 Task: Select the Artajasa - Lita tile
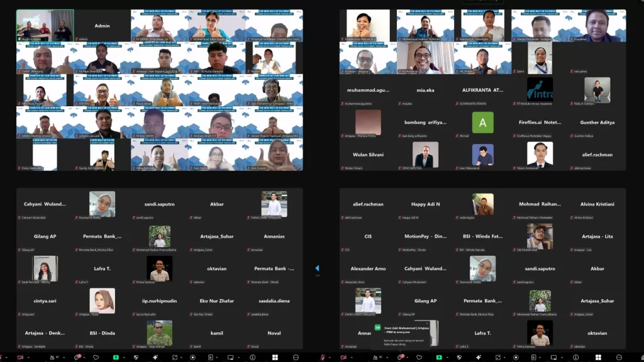point(597,236)
